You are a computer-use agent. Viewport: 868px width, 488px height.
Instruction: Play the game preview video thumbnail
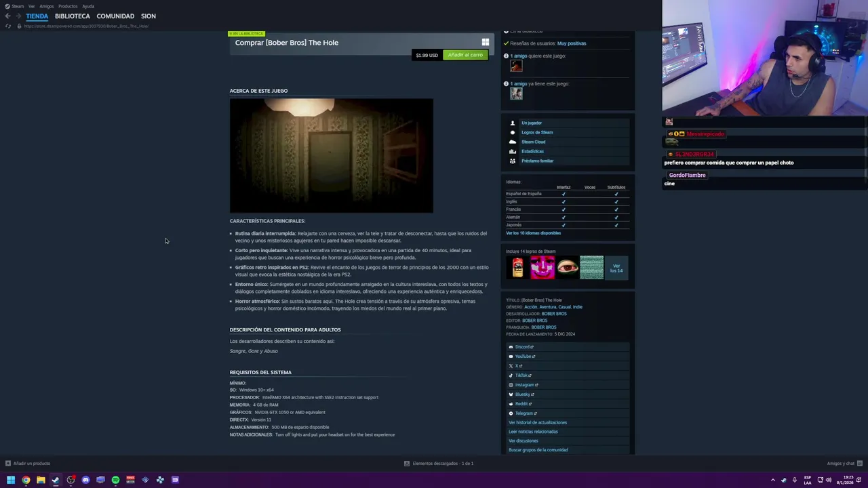click(x=331, y=156)
